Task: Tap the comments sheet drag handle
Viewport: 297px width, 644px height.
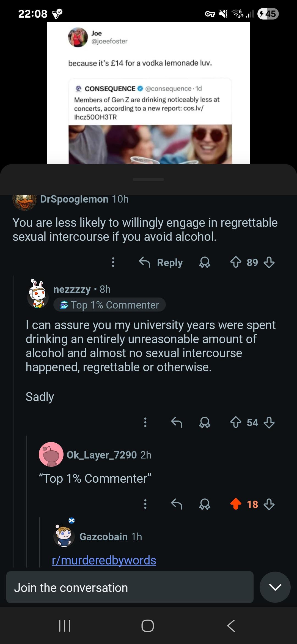Action: point(148,179)
